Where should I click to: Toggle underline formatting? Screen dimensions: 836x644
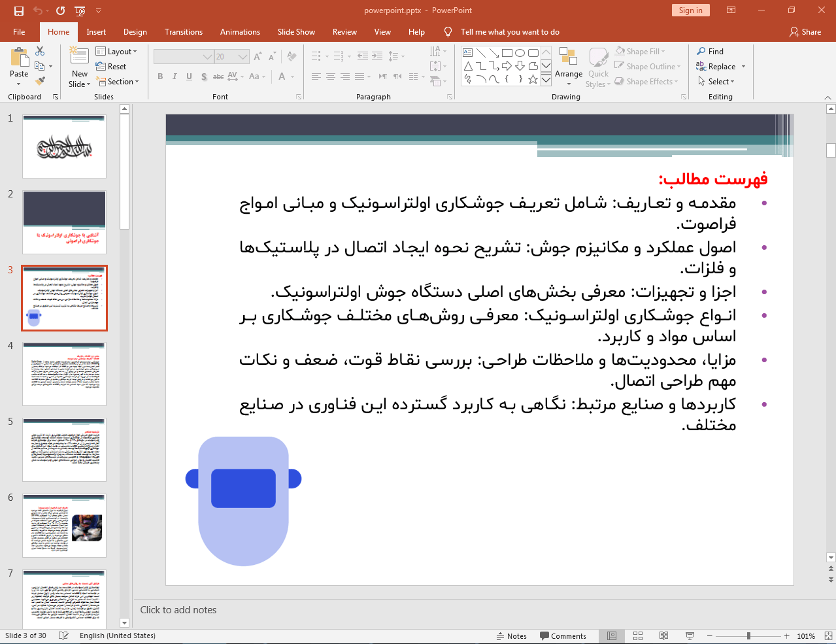[x=188, y=76]
